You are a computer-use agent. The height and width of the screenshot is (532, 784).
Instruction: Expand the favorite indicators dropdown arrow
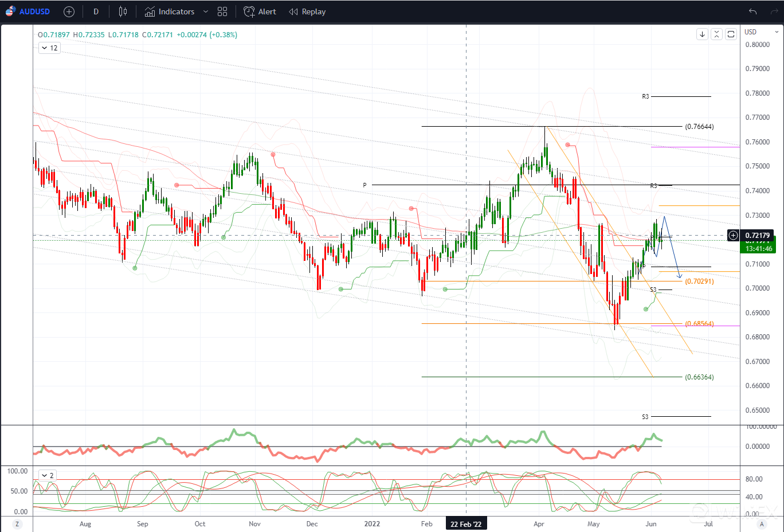206,11
